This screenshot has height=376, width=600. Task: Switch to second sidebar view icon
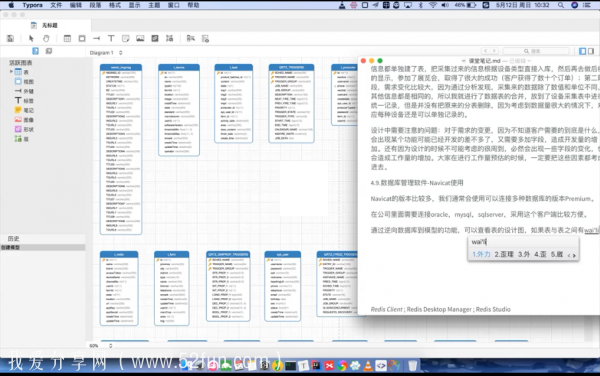pos(49,51)
